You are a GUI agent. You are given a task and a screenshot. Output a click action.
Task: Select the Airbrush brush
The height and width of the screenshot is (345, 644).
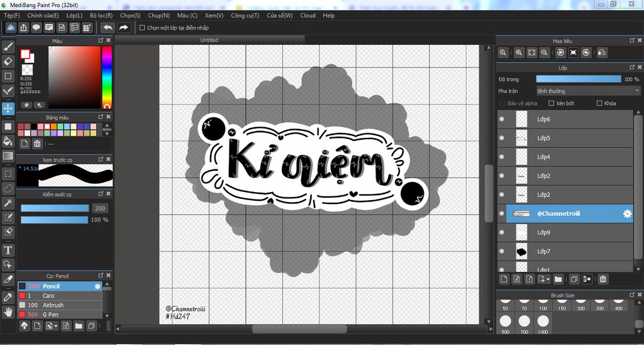click(60, 305)
